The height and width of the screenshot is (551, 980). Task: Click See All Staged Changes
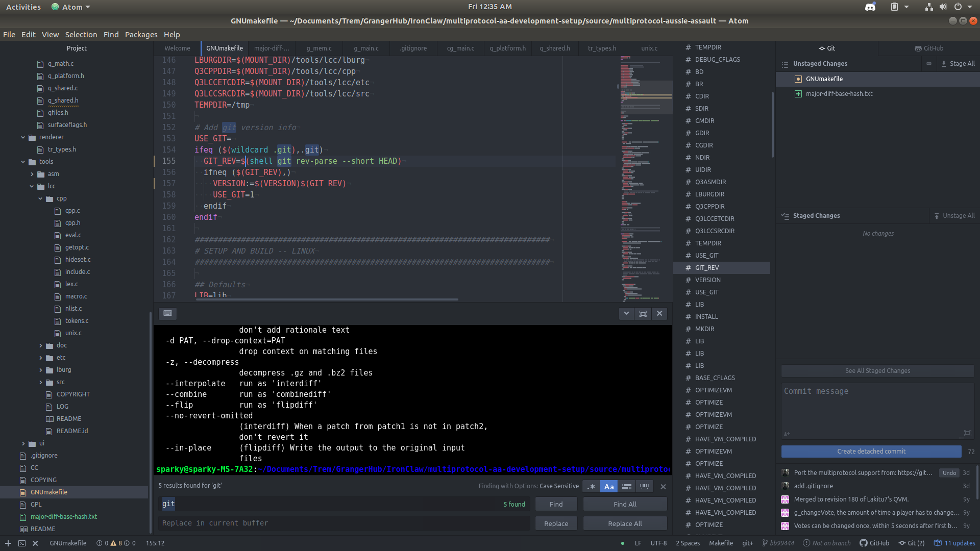click(877, 371)
